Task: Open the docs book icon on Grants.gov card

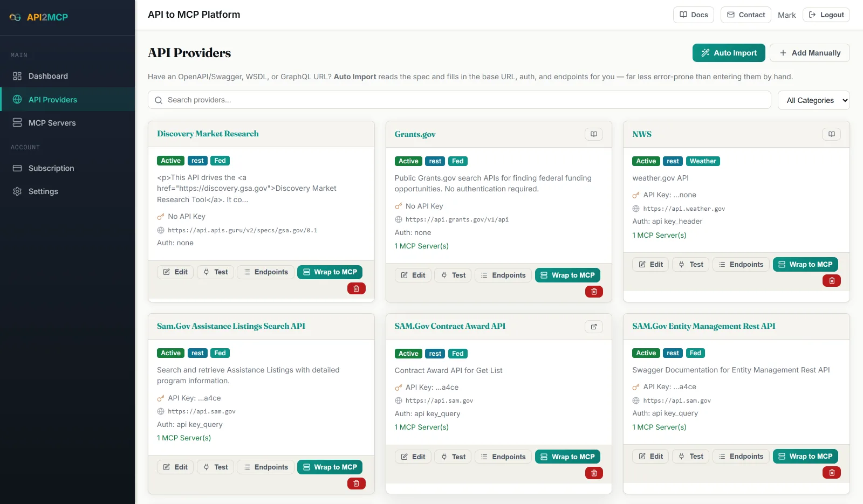Action: point(594,134)
